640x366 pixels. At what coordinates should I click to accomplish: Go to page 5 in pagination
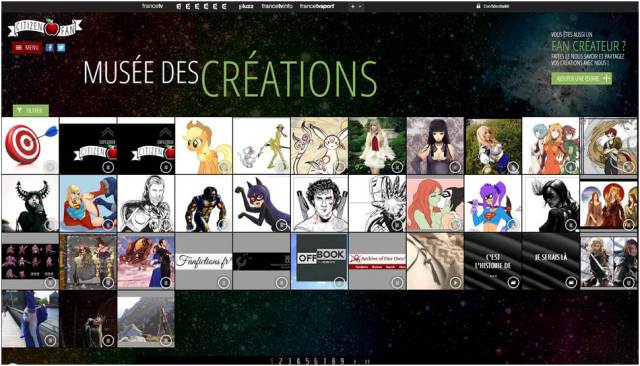306,361
